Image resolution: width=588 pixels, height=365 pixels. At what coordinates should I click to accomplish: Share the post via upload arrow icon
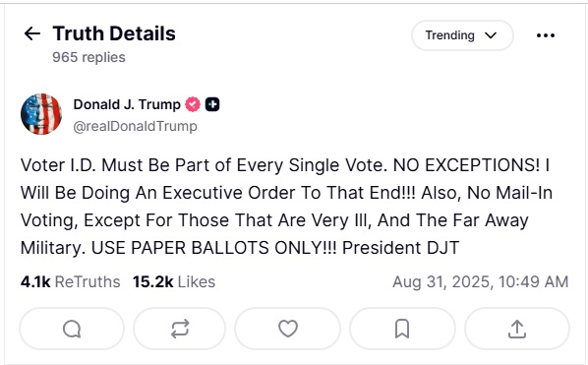(x=517, y=329)
